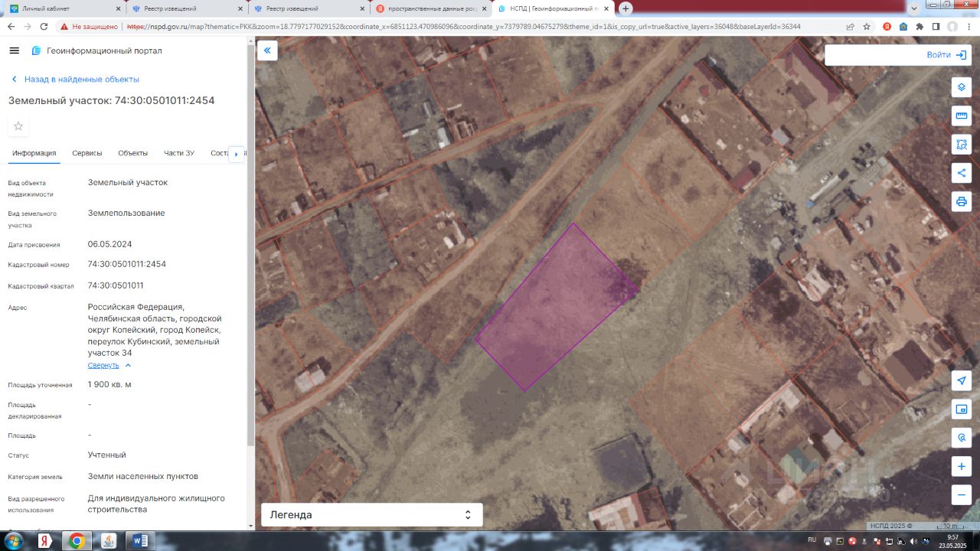Switch to the Объекты tab
The width and height of the screenshot is (980, 551).
pyautogui.click(x=133, y=153)
